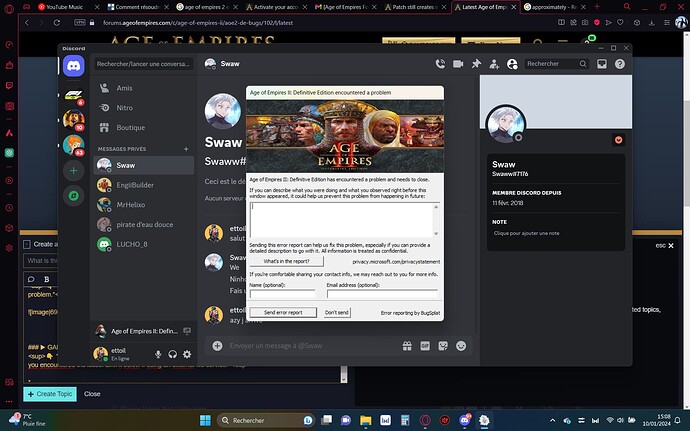This screenshot has width=690, height=431.
Task: Click the problem description text area
Action: [x=341, y=220]
